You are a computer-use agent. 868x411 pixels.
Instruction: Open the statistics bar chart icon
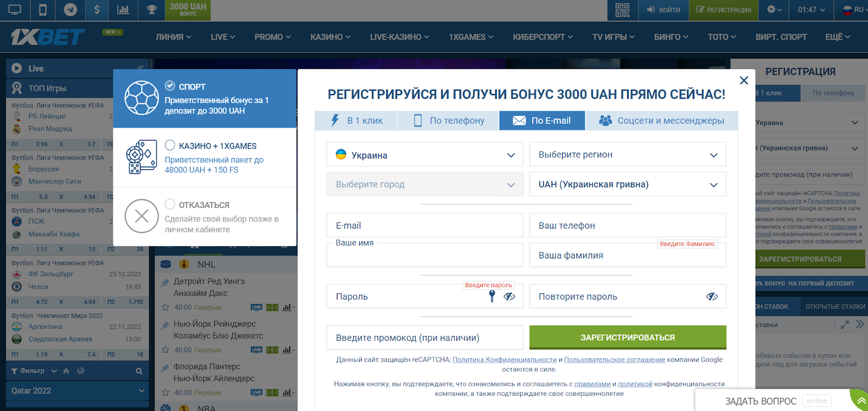tap(123, 10)
